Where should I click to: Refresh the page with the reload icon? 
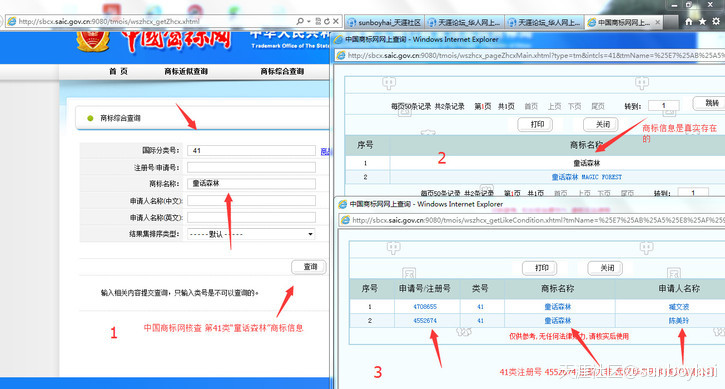(x=327, y=21)
